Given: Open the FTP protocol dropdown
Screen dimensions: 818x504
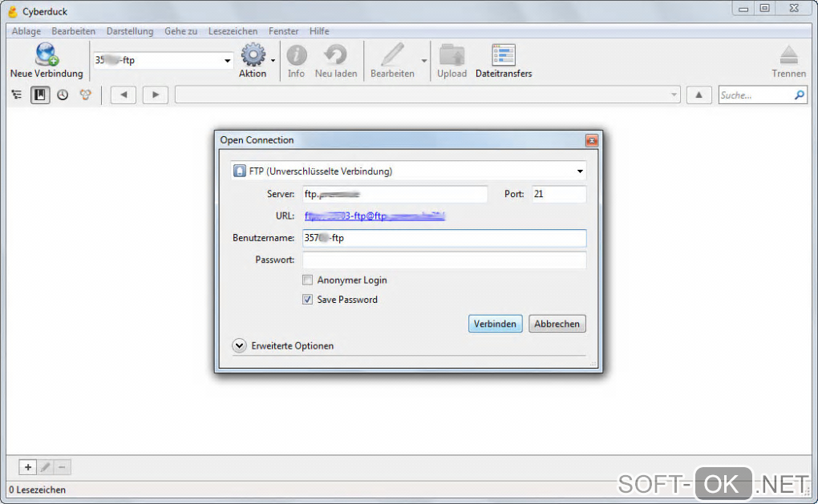Looking at the screenshot, I should pyautogui.click(x=408, y=171).
